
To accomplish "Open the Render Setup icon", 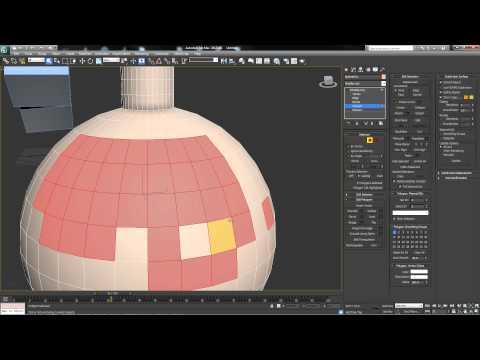I will coord(286,61).
